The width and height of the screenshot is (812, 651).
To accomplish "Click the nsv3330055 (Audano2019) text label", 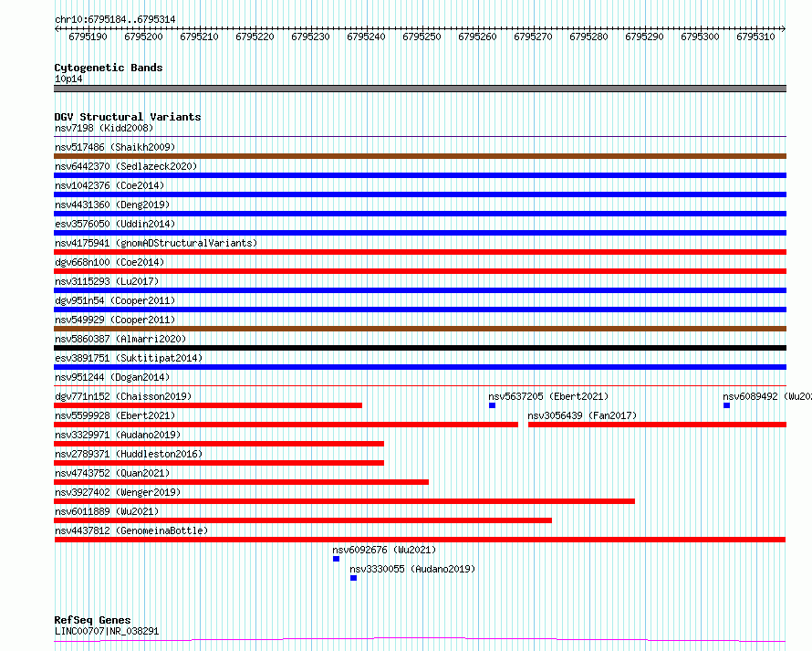I will point(412,569).
